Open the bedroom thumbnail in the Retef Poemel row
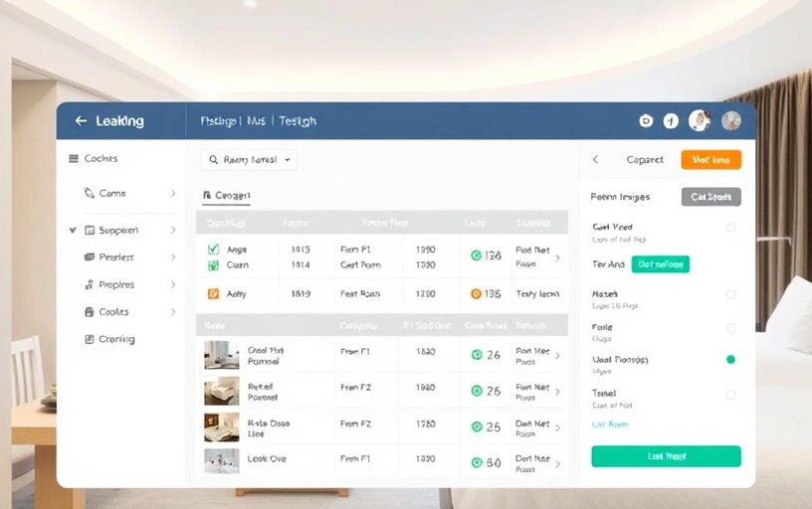Screen dimensions: 812x509 [x=221, y=391]
